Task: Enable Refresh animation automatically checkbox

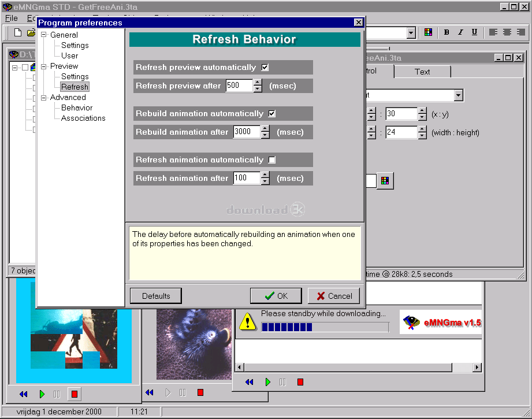Action: coord(271,160)
